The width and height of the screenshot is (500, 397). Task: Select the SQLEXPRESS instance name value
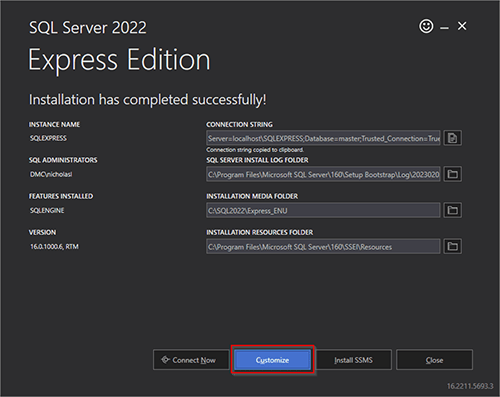[x=48, y=138]
